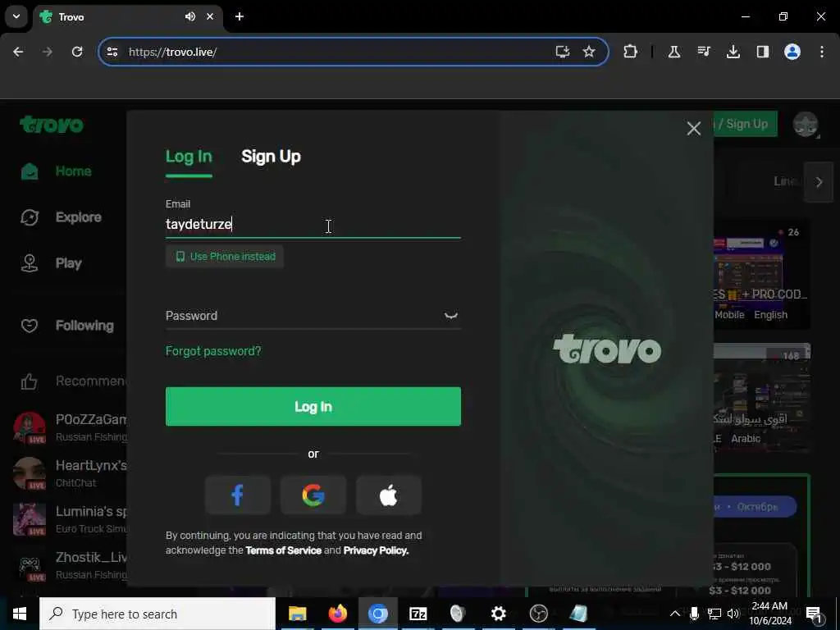Open Firefox from taskbar
This screenshot has width=840, height=630.
[337, 614]
